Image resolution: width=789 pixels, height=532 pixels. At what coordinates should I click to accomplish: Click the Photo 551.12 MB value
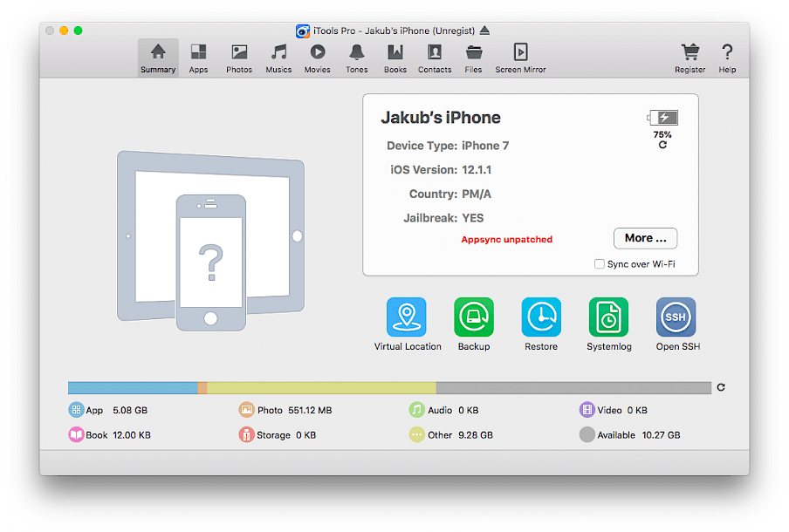tap(310, 410)
